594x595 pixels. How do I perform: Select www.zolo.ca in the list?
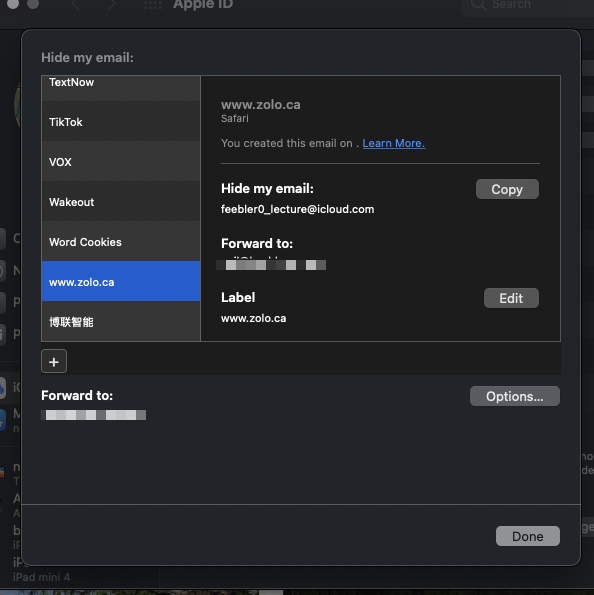click(121, 281)
